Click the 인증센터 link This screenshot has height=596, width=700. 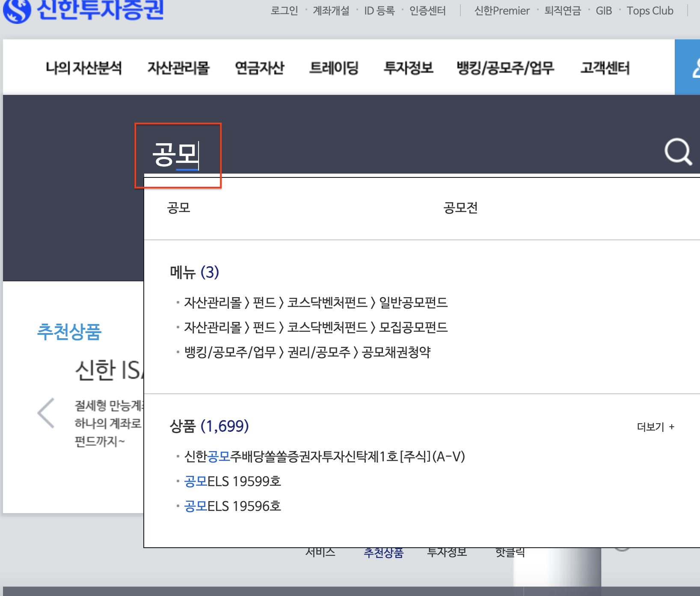tap(427, 11)
